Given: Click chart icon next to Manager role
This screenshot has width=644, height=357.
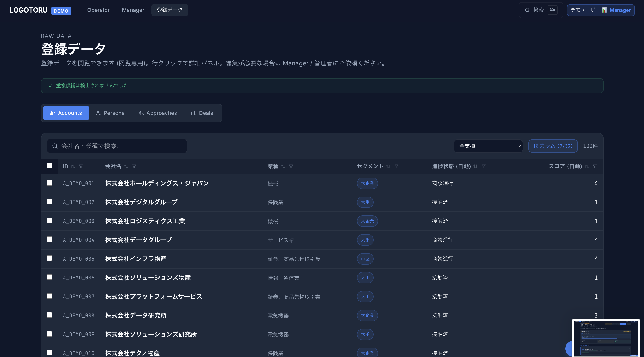Looking at the screenshot, I should 604,10.
